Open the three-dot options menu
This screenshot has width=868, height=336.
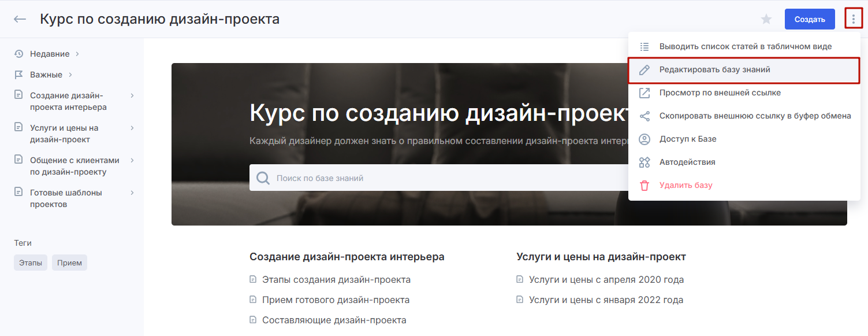pyautogui.click(x=853, y=19)
